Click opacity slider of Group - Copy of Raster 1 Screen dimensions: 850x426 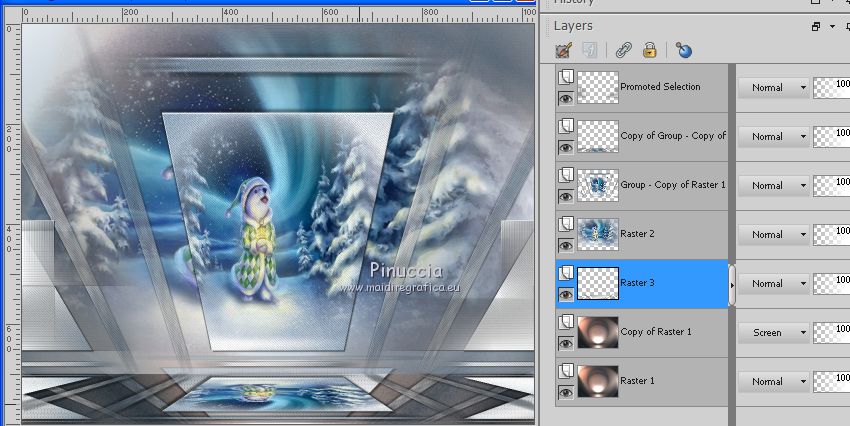click(831, 185)
